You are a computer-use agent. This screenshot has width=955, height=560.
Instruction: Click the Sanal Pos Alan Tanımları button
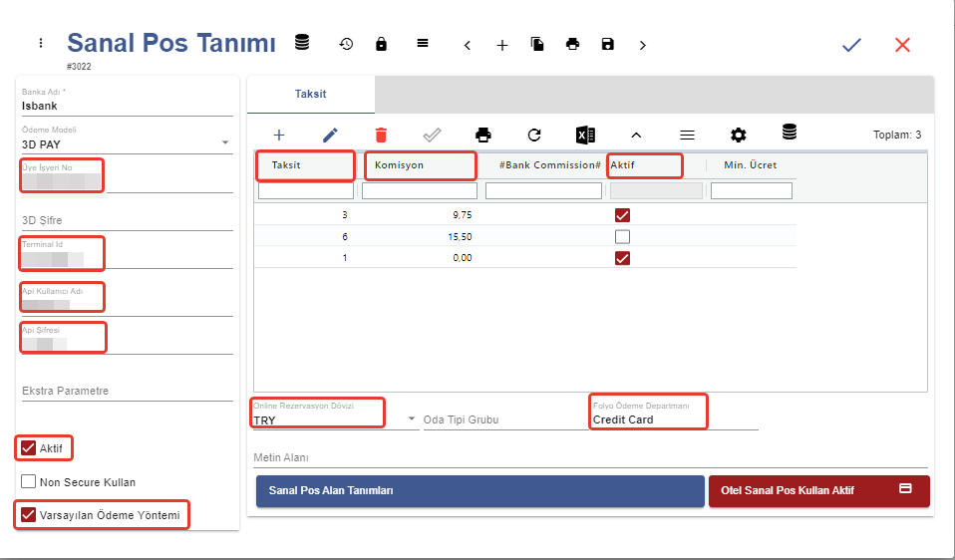(x=479, y=490)
